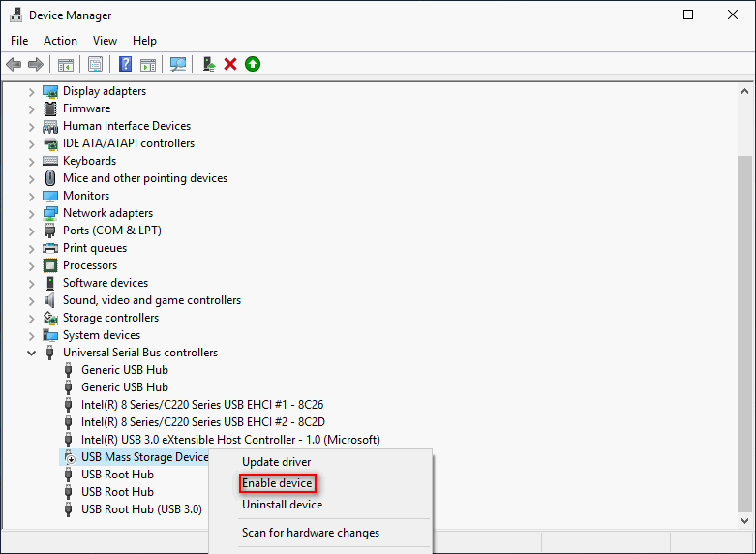
Task: Expand the Display adapters category
Action: coord(31,91)
